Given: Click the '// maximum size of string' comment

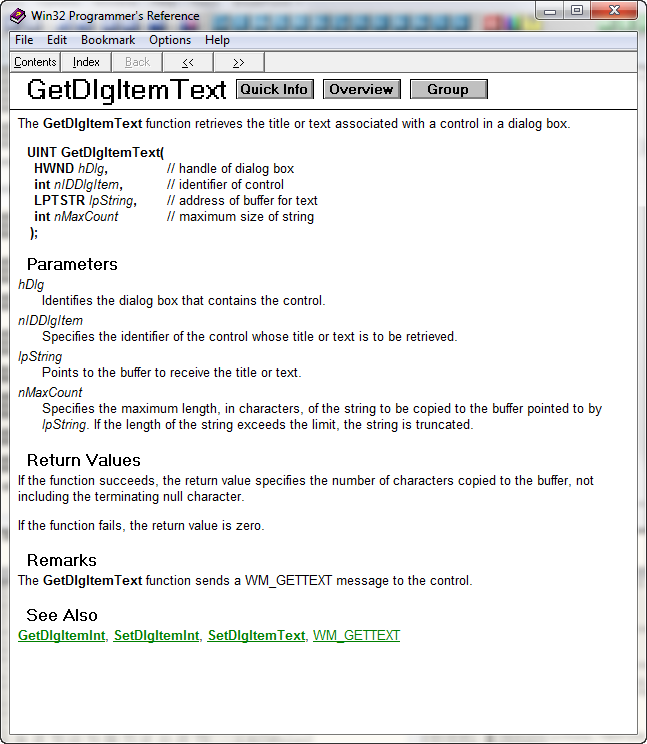Looking at the screenshot, I should click(x=240, y=217).
